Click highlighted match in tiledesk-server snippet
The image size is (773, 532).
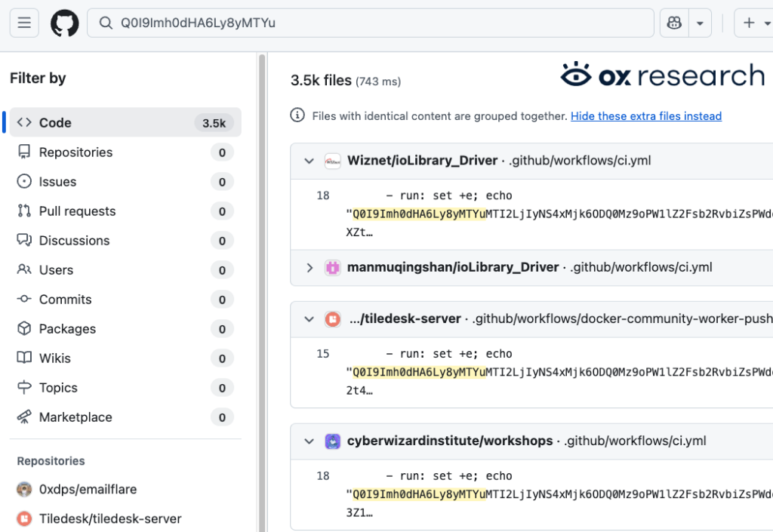[x=419, y=372]
